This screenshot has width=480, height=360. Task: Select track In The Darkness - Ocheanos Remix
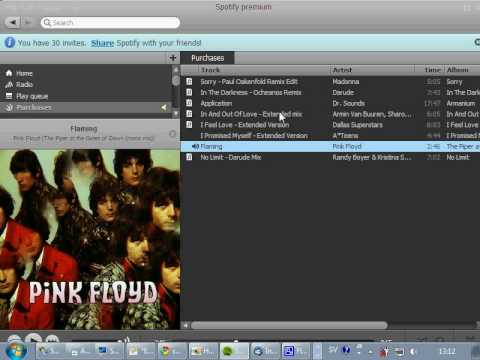pos(251,93)
